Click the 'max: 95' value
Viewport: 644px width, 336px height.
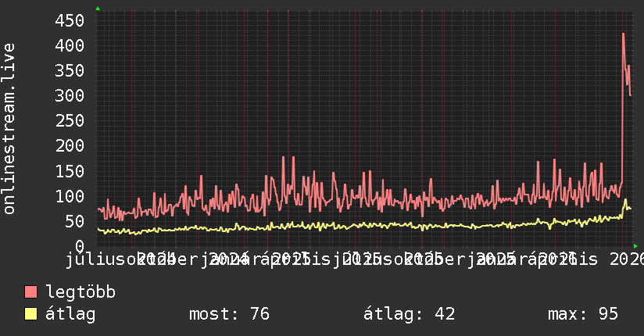583,314
